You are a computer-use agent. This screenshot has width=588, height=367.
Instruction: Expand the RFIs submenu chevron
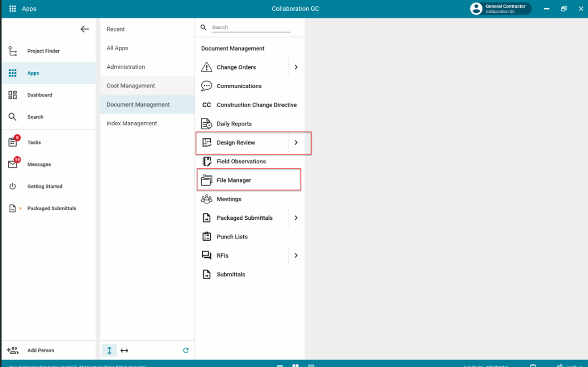(296, 256)
